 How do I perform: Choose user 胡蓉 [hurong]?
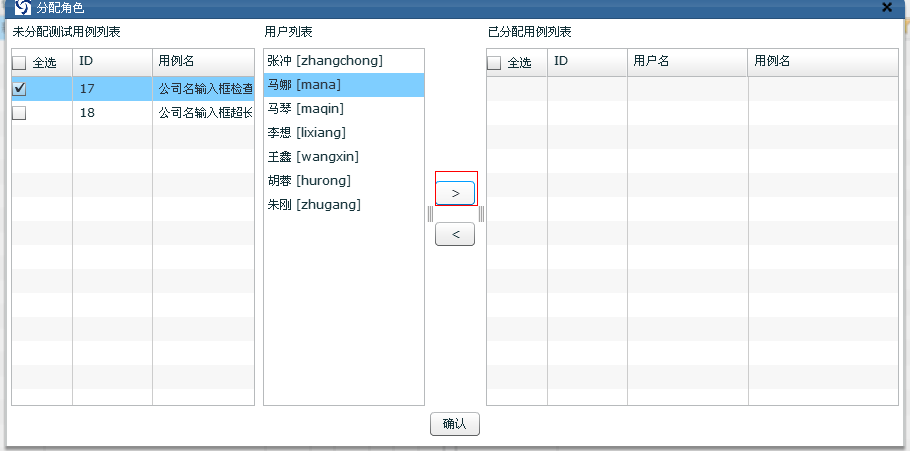tap(309, 181)
